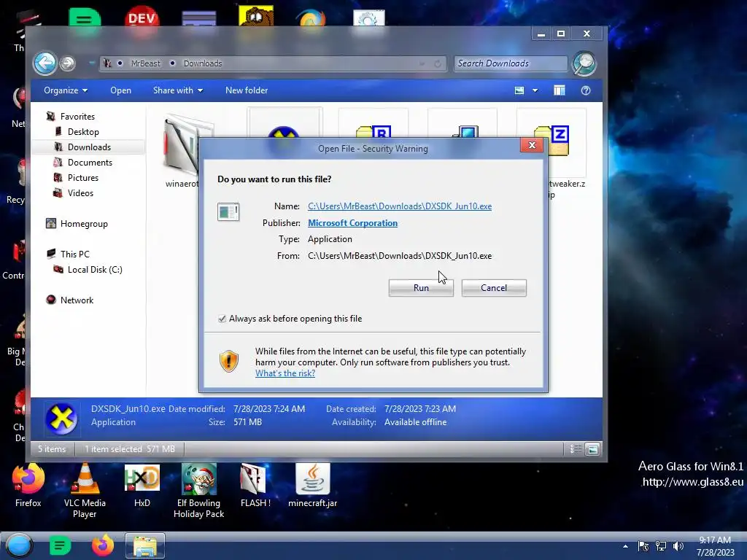Open the Organize dropdown menu
This screenshot has width=747, height=560.
coord(65,90)
